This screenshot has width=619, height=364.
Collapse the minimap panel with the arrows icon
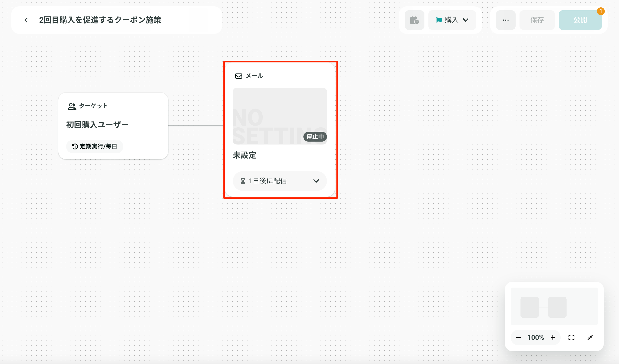pos(590,338)
